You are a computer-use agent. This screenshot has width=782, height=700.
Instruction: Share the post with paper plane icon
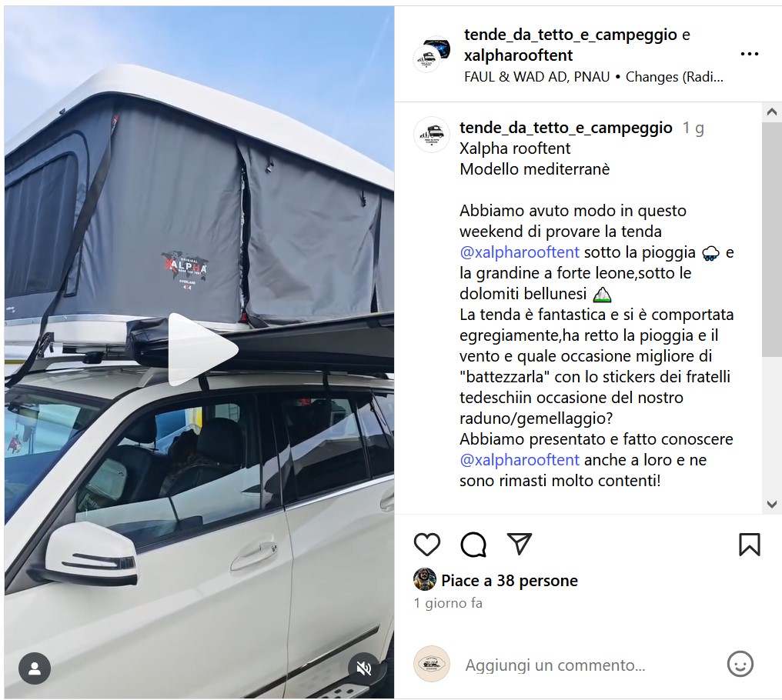click(520, 543)
